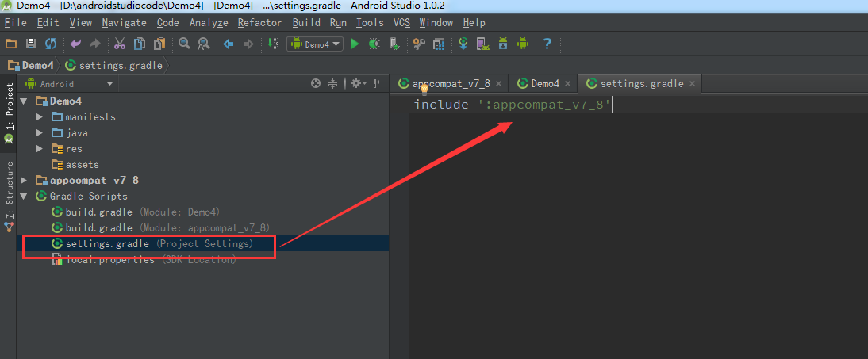Click settings.gradle in the breadcrumb bar
Screen dimensions: 868x359
point(114,65)
